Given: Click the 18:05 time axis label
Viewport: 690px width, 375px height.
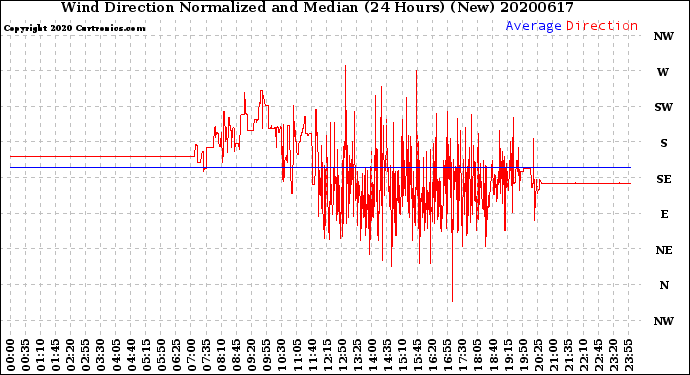Looking at the screenshot, I should coord(478,355).
